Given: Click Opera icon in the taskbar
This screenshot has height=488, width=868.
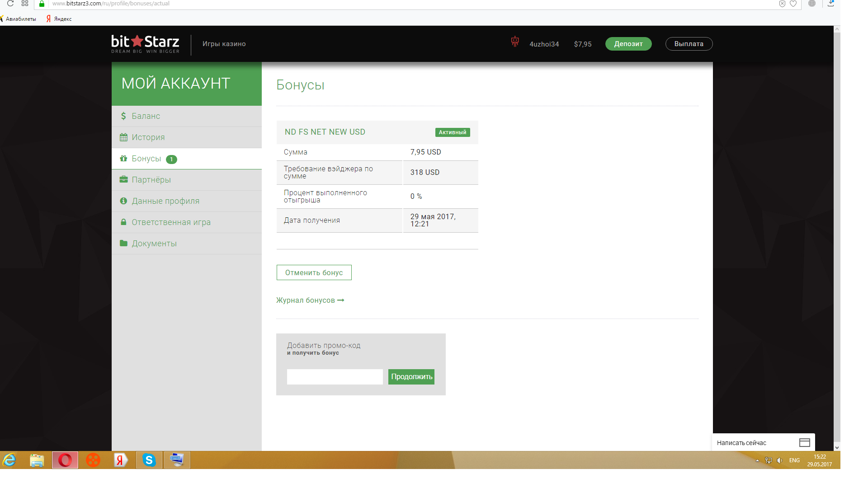Looking at the screenshot, I should click(x=65, y=460).
